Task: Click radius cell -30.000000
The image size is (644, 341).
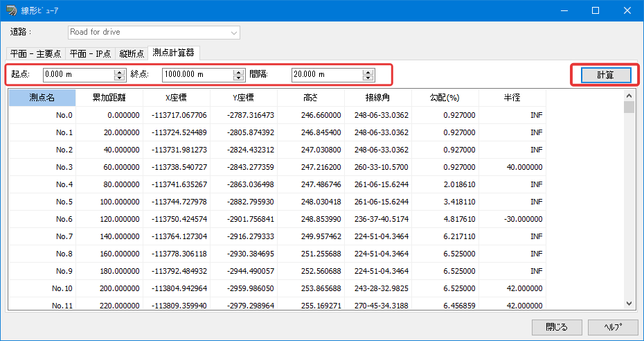Action: [x=512, y=219]
